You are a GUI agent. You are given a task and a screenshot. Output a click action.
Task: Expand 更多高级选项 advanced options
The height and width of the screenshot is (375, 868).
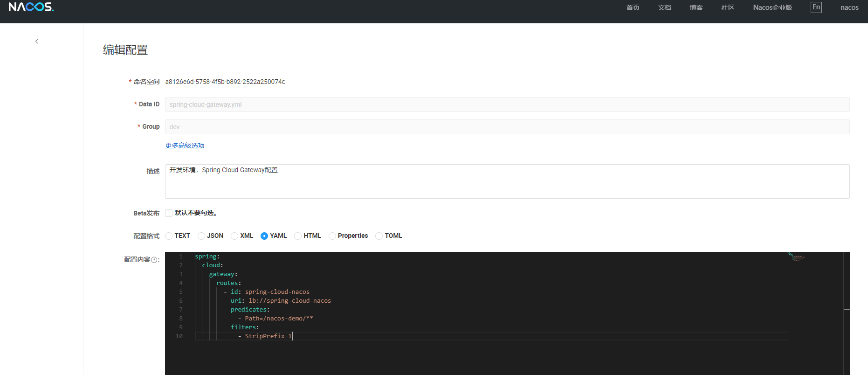click(x=185, y=146)
